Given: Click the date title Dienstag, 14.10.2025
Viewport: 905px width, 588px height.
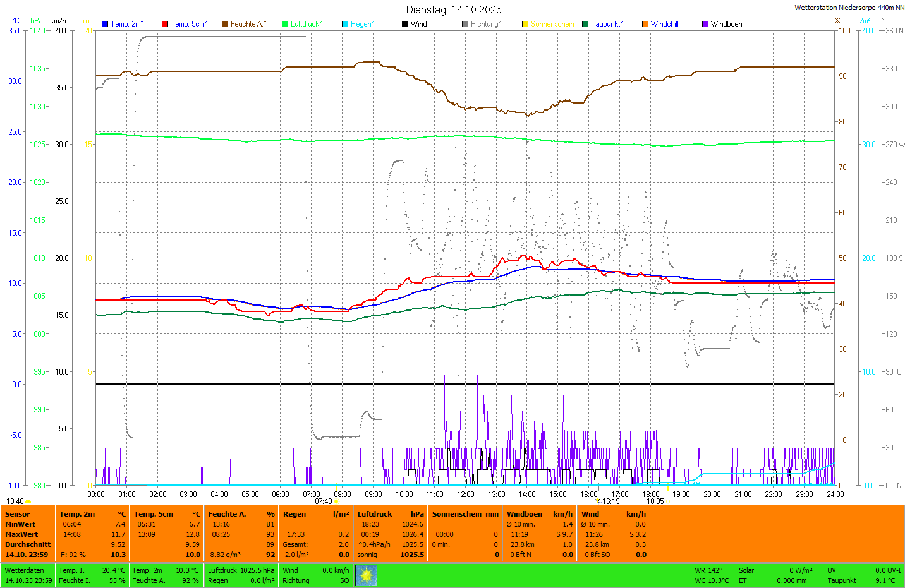Looking at the screenshot, I should coord(454,9).
